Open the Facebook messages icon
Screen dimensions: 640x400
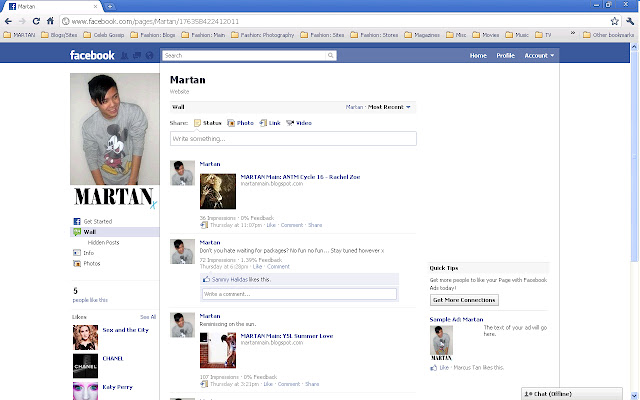[x=137, y=55]
